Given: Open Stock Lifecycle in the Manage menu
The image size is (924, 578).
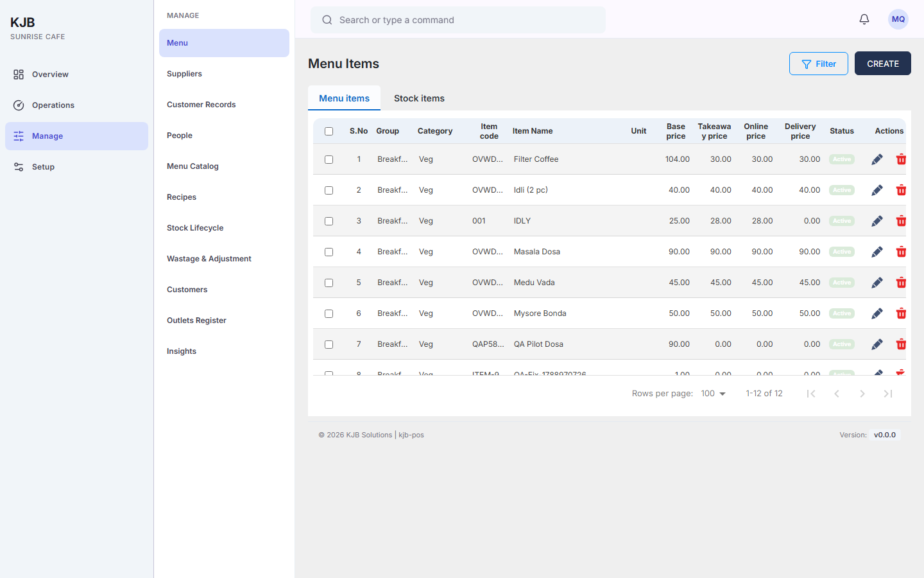Looking at the screenshot, I should tap(224, 228).
